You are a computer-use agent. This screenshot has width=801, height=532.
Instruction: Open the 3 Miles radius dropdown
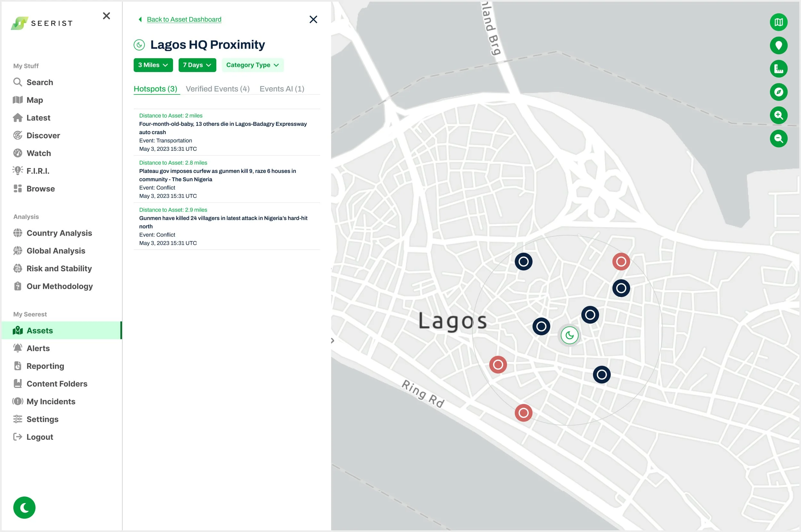pyautogui.click(x=153, y=65)
